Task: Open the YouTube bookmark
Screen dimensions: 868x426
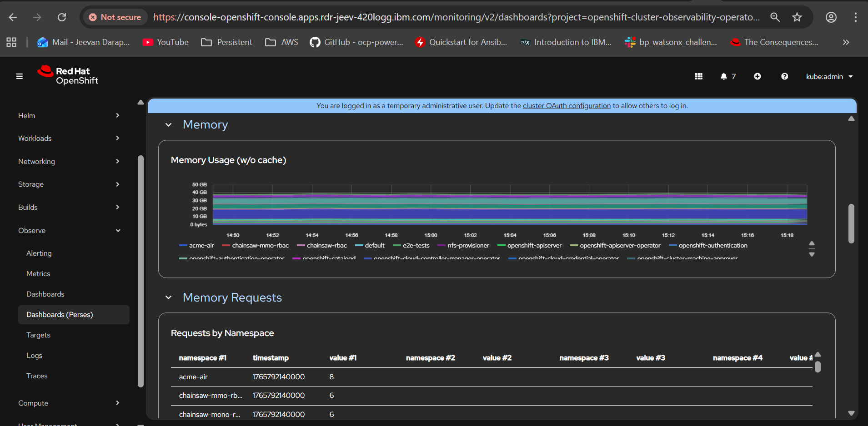Action: coord(166,42)
